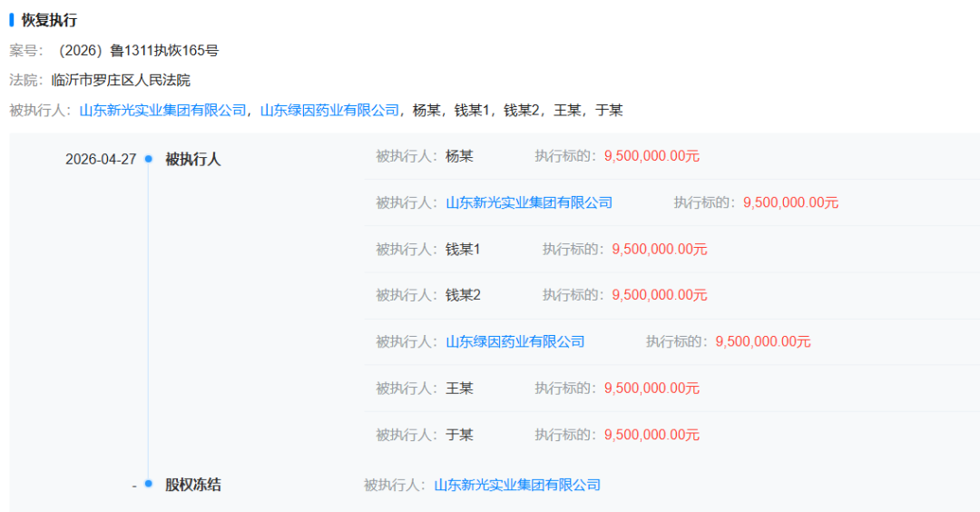Viewport: 980px width, 512px height.
Task: Open 山东绿因药业有限公司 link in 9,500,000.00元 row
Action: click(x=515, y=341)
